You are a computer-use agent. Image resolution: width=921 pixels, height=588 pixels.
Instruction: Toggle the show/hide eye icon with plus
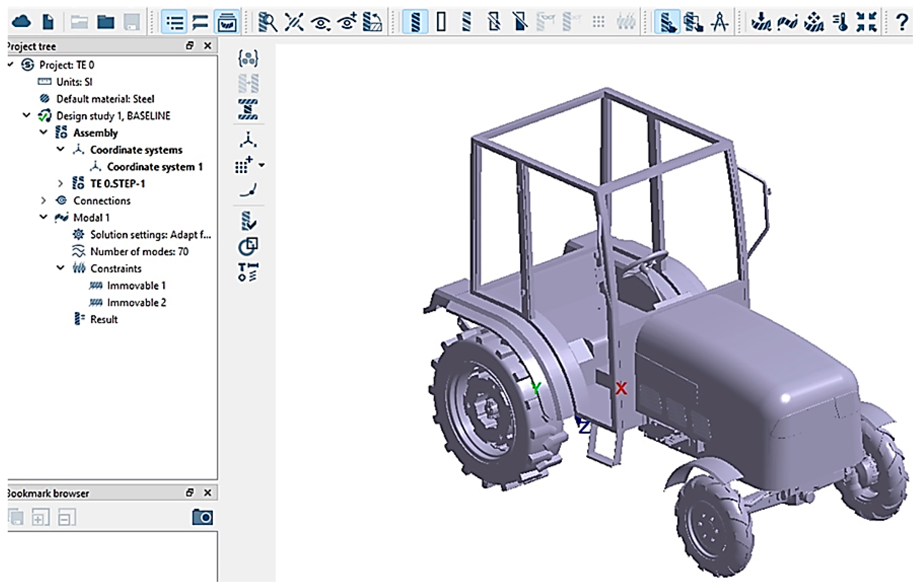coord(347,22)
